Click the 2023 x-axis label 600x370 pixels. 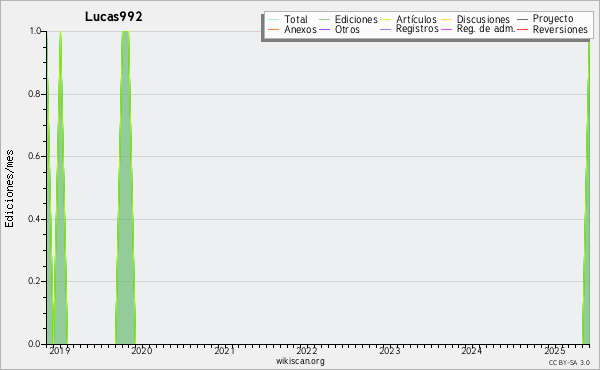coord(389,350)
